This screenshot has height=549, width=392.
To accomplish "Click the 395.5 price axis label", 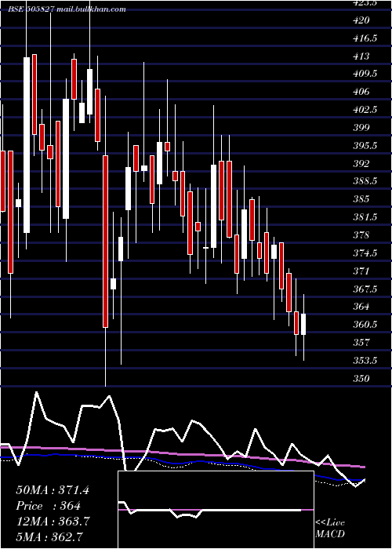I will coord(365,145).
